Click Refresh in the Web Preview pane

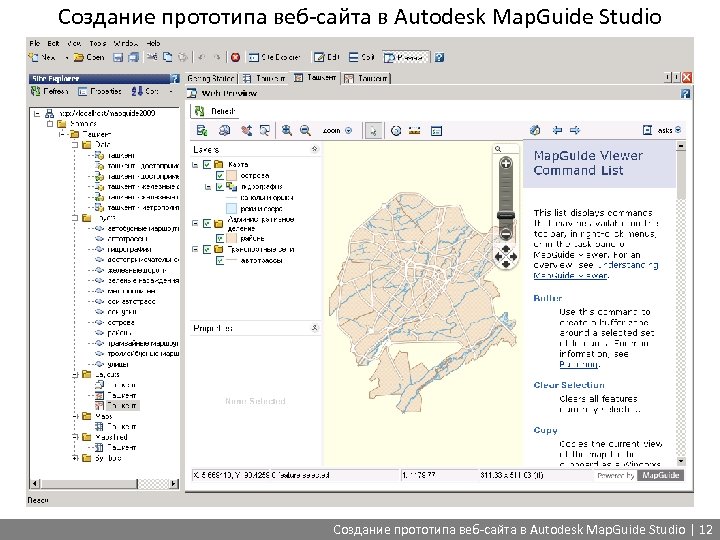(215, 111)
